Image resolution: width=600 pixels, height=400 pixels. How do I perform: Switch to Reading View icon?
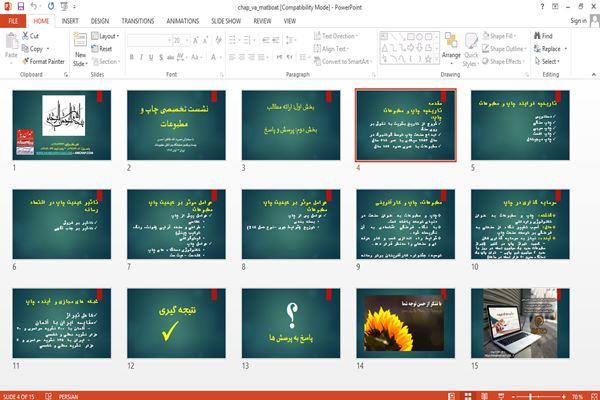(484, 396)
